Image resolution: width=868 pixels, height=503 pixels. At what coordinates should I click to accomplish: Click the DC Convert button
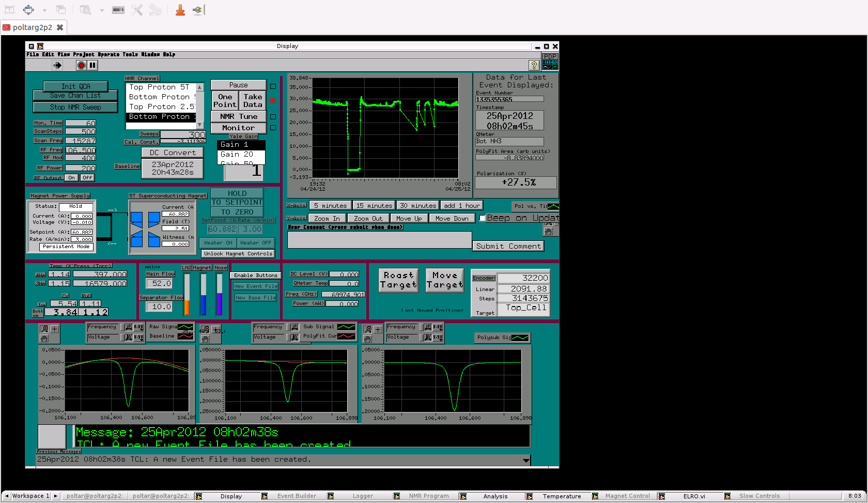coord(173,153)
